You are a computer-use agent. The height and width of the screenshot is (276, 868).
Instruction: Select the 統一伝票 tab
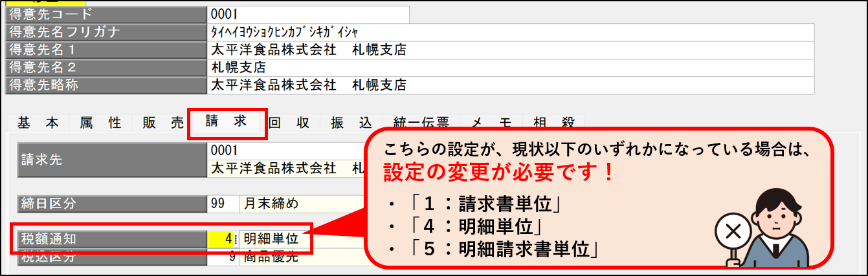coord(421,123)
